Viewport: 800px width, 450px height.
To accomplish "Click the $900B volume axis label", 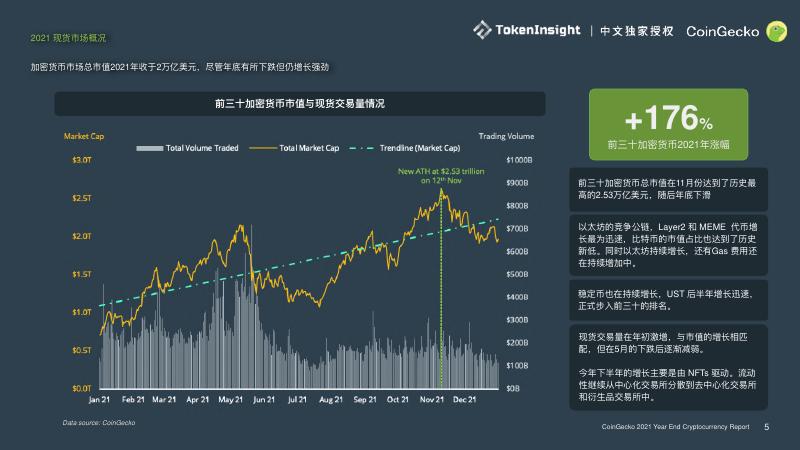I will pyautogui.click(x=517, y=183).
